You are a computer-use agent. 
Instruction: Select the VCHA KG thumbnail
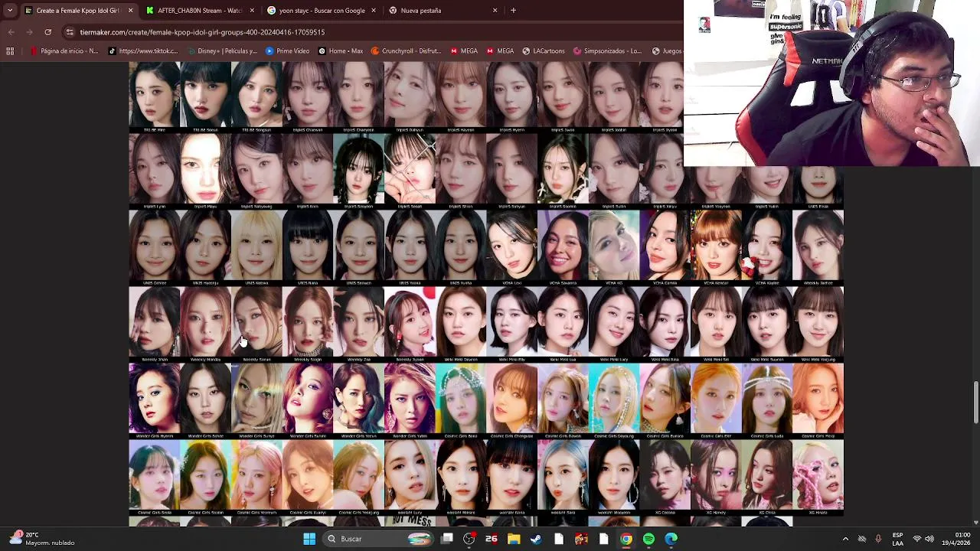tap(614, 248)
